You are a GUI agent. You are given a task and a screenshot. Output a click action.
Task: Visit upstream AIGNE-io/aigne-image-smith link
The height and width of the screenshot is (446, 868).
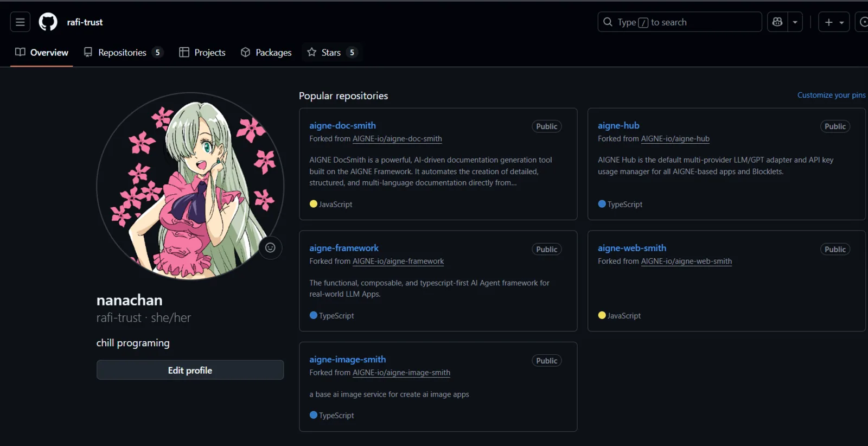pyautogui.click(x=401, y=373)
